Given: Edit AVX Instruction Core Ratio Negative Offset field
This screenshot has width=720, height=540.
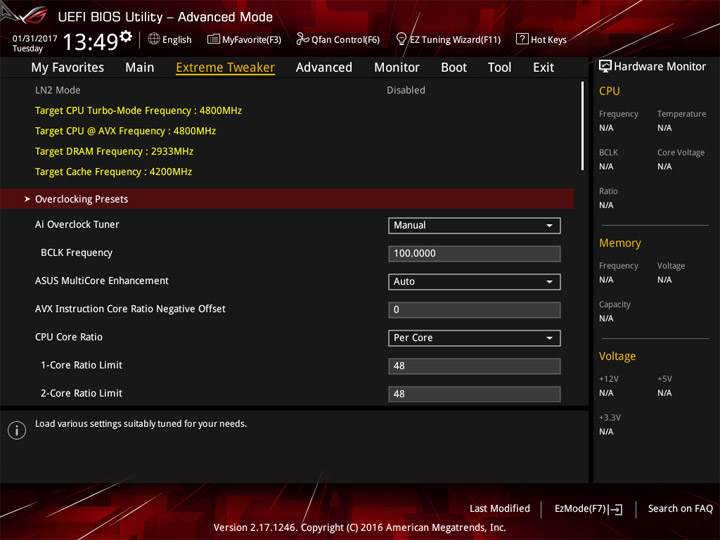Looking at the screenshot, I should click(x=474, y=309).
